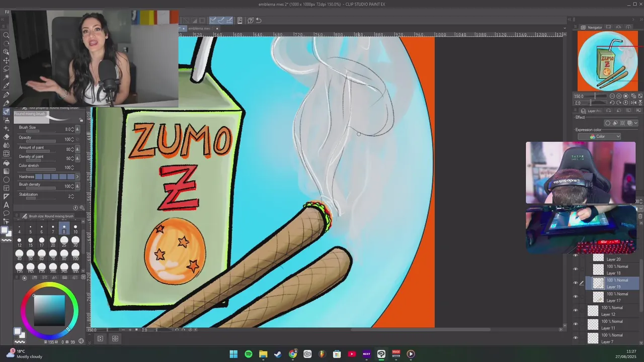Switch to the Navigator panel tab
The image size is (644, 362).
click(592, 27)
